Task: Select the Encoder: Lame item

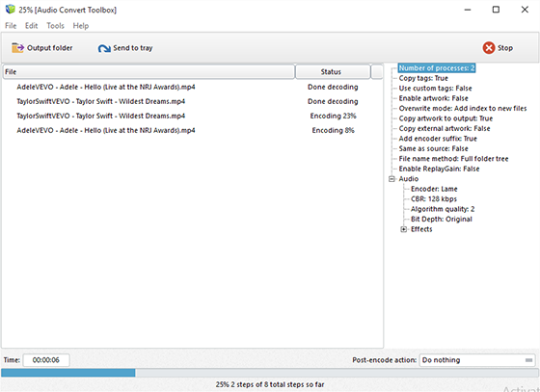Action: [434, 189]
